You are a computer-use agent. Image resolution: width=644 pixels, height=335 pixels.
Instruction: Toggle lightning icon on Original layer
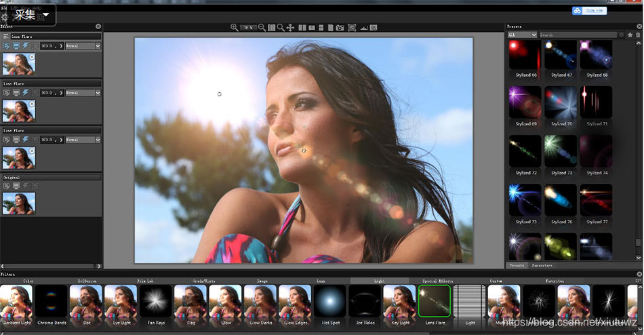[x=26, y=186]
